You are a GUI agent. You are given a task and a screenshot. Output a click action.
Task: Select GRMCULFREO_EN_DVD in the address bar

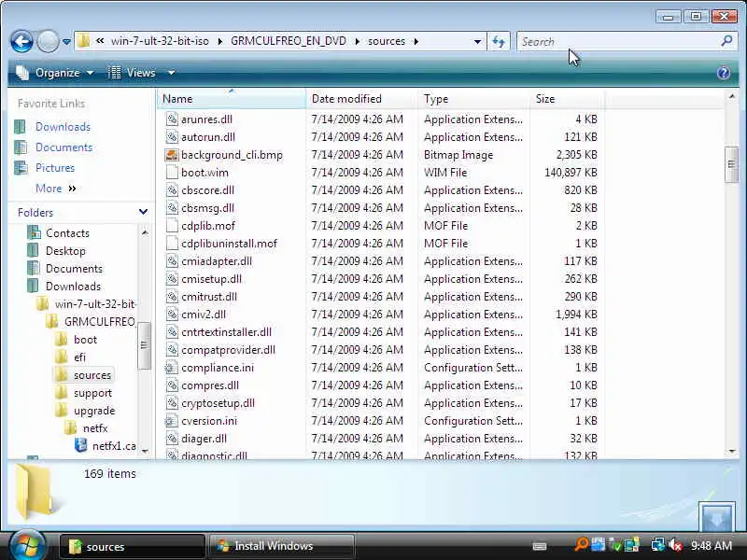(289, 41)
